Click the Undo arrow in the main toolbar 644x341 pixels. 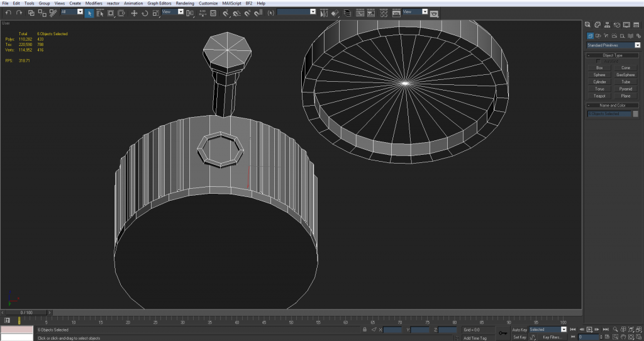(x=7, y=13)
